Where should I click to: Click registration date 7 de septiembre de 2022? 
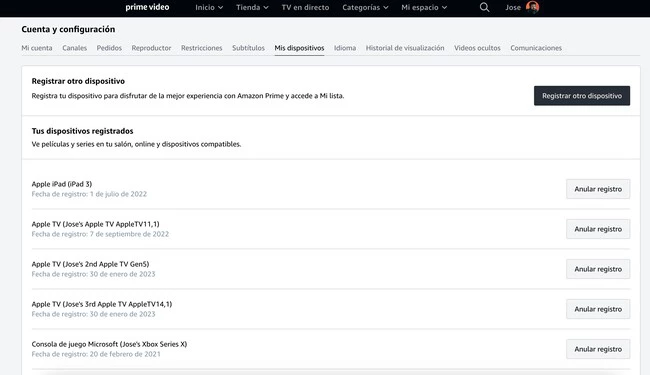129,234
